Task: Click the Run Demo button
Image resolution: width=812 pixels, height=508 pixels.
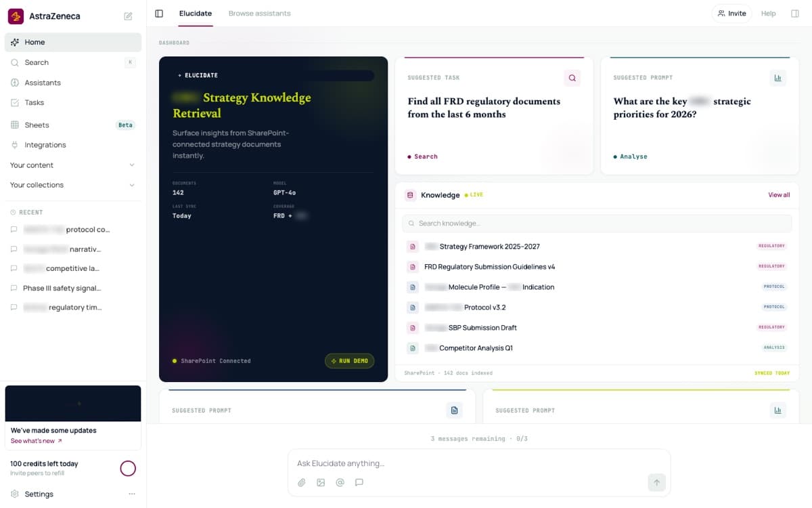Action: point(350,361)
